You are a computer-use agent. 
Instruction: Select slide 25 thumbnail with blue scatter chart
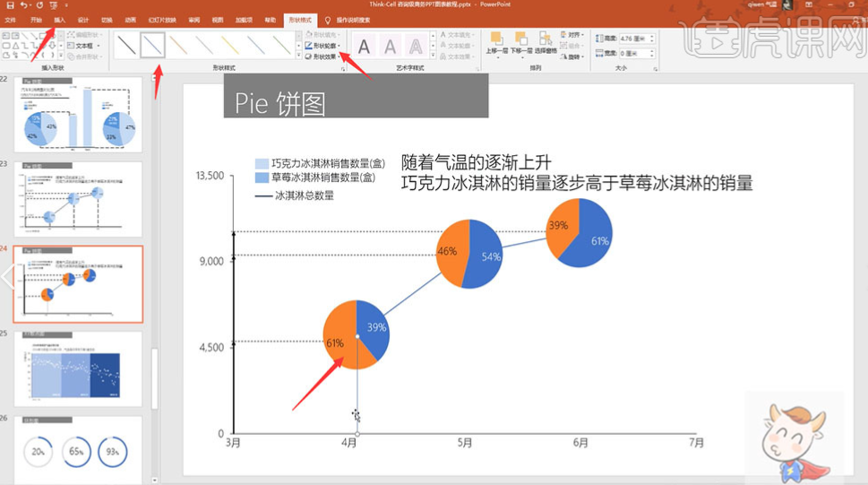[77, 368]
